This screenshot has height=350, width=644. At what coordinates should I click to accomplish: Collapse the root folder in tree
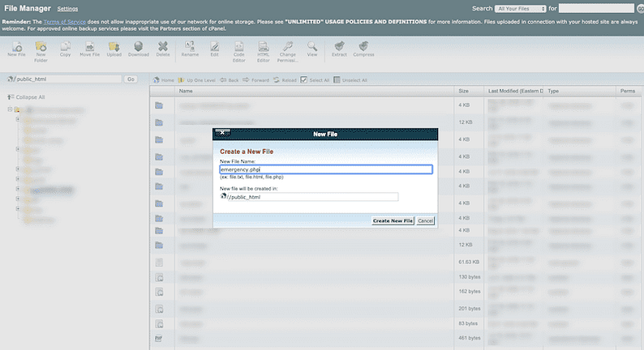[x=10, y=109]
